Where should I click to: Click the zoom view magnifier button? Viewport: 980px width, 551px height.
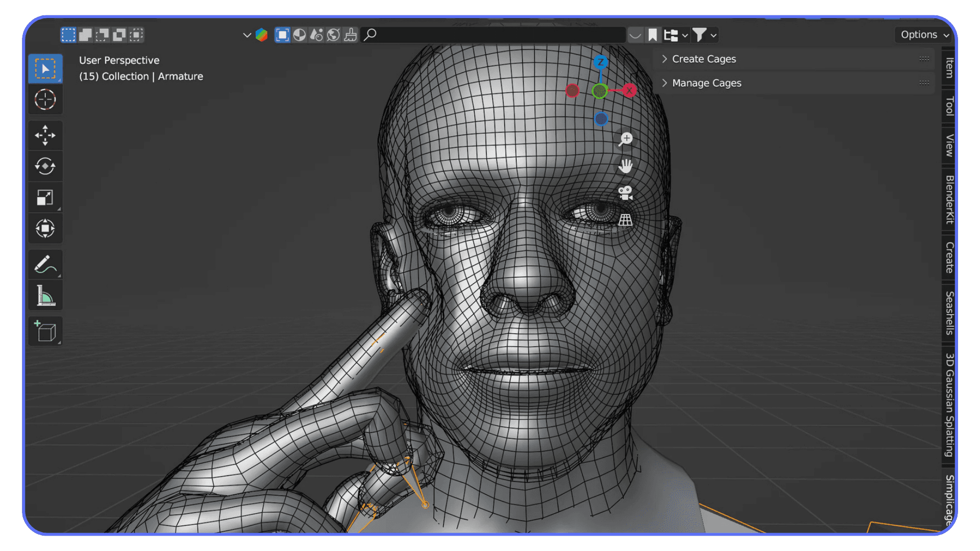tap(625, 139)
